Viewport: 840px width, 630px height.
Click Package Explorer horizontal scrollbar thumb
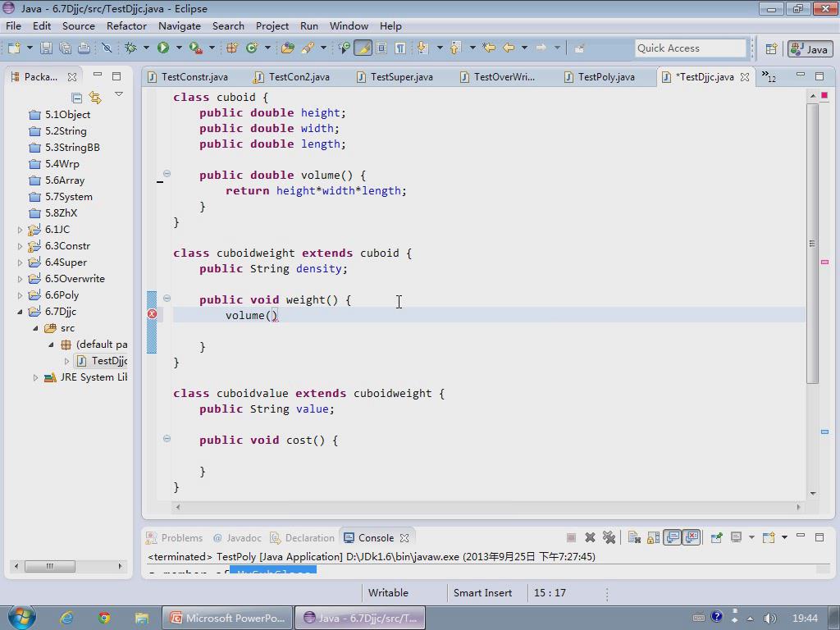[50, 566]
